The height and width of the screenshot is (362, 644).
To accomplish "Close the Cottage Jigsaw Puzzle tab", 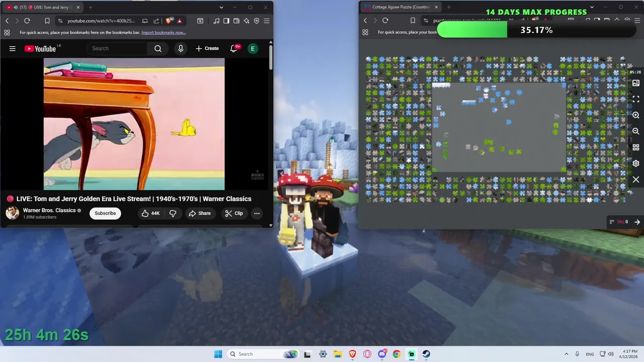I will point(436,7).
